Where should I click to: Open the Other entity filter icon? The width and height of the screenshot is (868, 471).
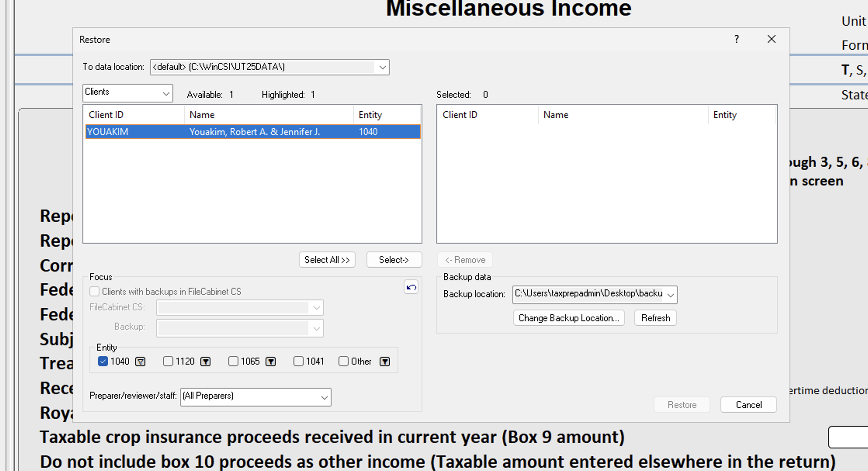pos(385,362)
